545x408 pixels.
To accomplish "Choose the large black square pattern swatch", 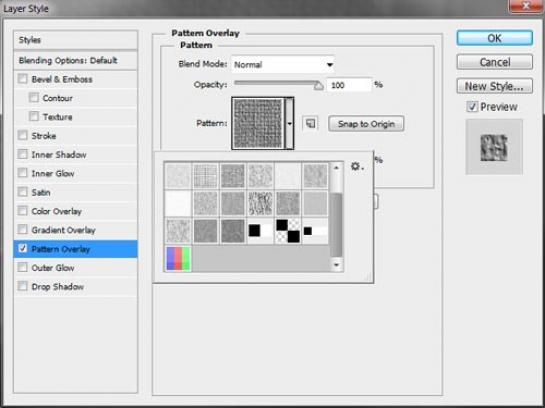I will [260, 231].
